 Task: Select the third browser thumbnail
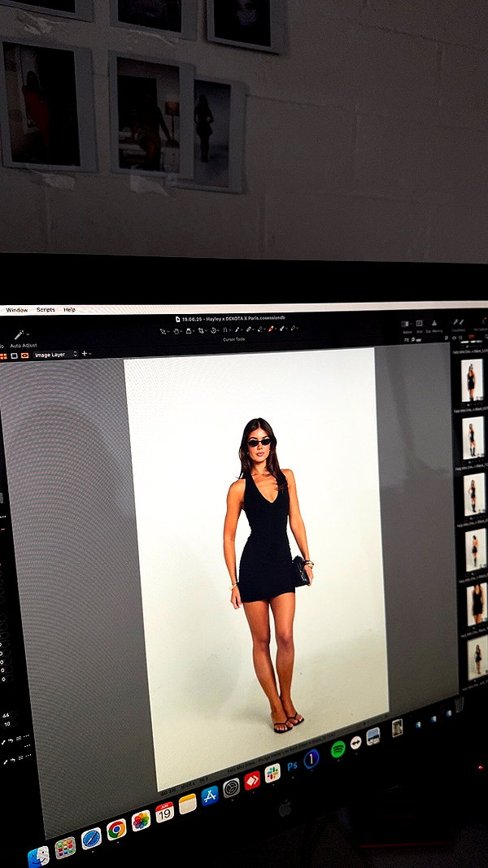474,493
